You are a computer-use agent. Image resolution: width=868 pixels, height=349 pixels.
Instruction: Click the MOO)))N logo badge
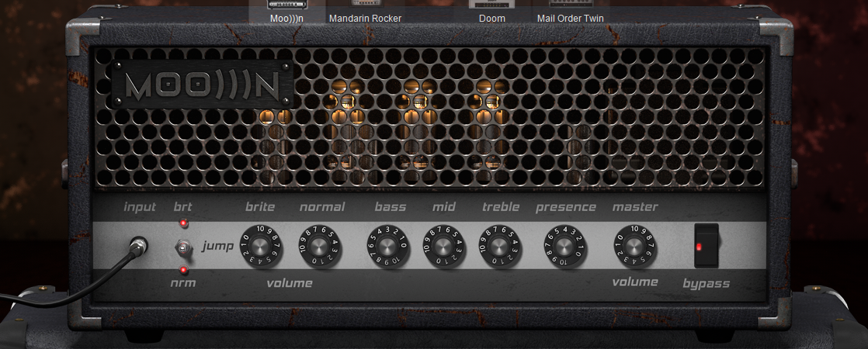[202, 84]
